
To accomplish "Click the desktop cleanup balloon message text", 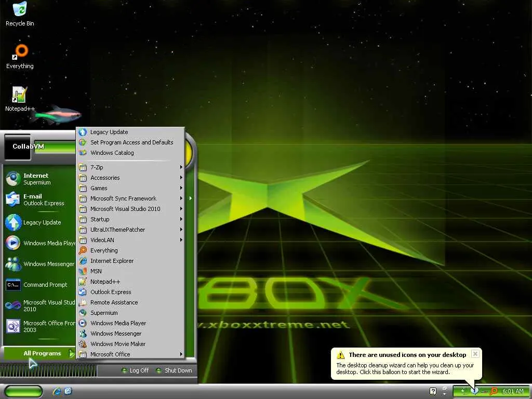I will point(405,368).
